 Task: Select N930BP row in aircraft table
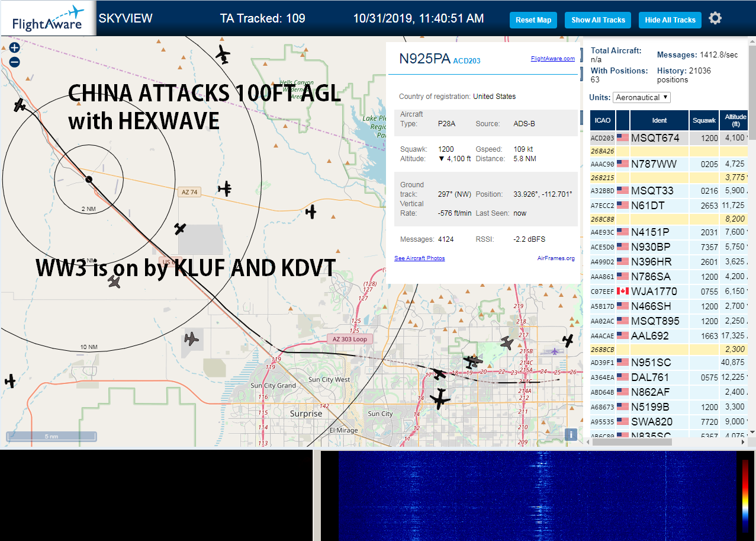coord(669,247)
